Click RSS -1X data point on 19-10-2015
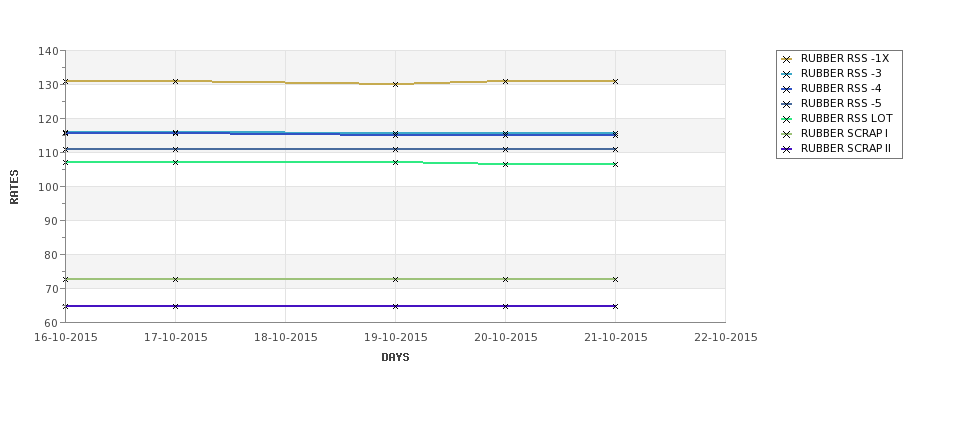Screen dimensions: 975x429 coord(395,84)
